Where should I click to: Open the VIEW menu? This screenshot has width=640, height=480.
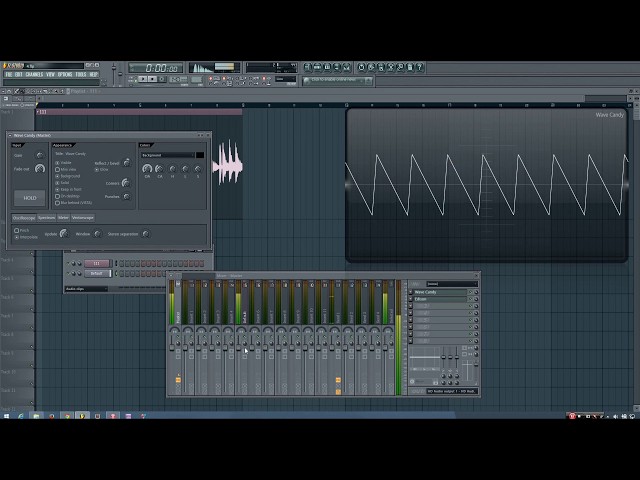click(x=50, y=74)
